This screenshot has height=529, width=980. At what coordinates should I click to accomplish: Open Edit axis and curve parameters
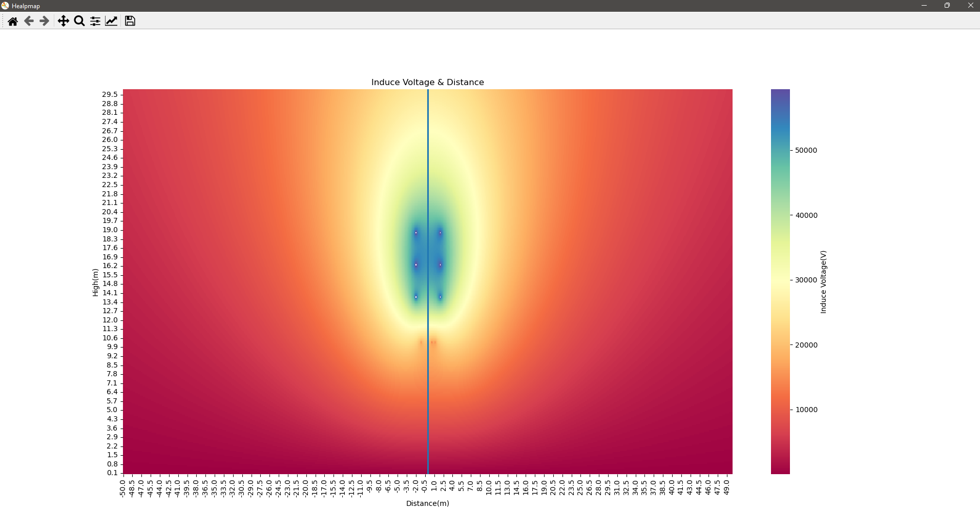click(111, 21)
